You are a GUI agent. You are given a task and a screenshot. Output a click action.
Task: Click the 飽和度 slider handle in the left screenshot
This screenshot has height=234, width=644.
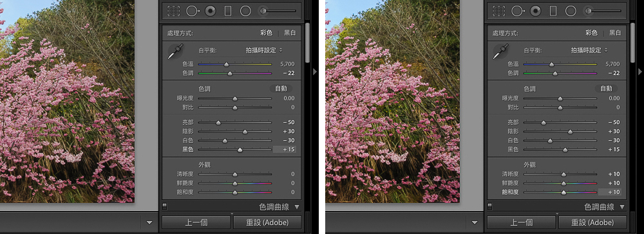(235, 192)
